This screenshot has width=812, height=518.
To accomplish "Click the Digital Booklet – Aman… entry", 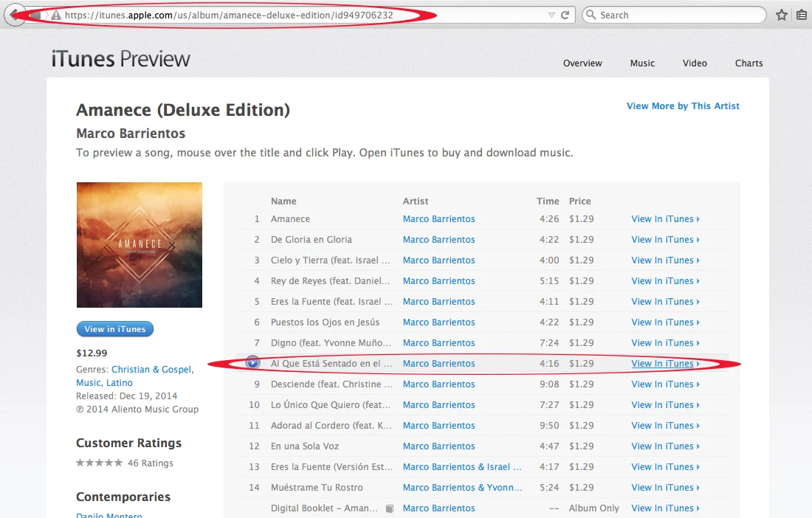I will (324, 508).
